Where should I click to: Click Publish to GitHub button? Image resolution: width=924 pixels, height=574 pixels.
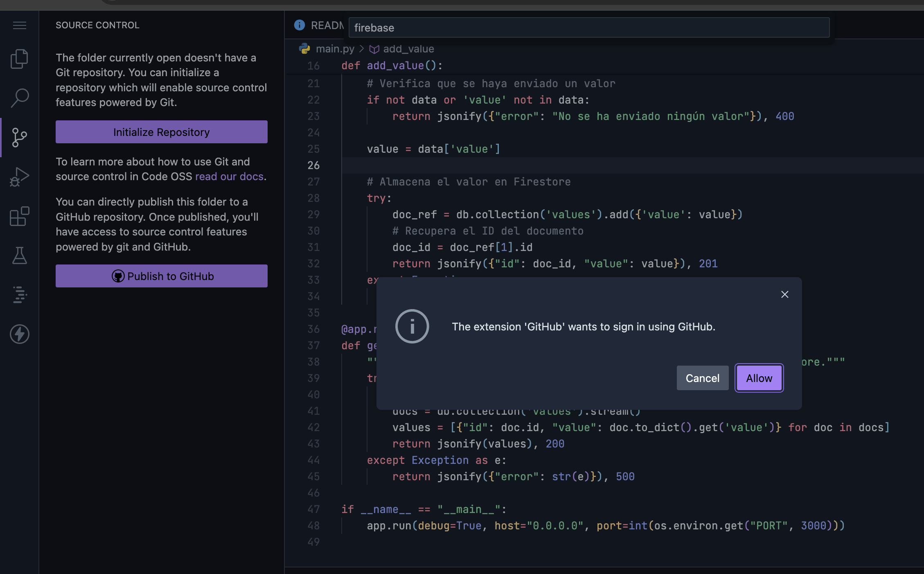click(161, 276)
